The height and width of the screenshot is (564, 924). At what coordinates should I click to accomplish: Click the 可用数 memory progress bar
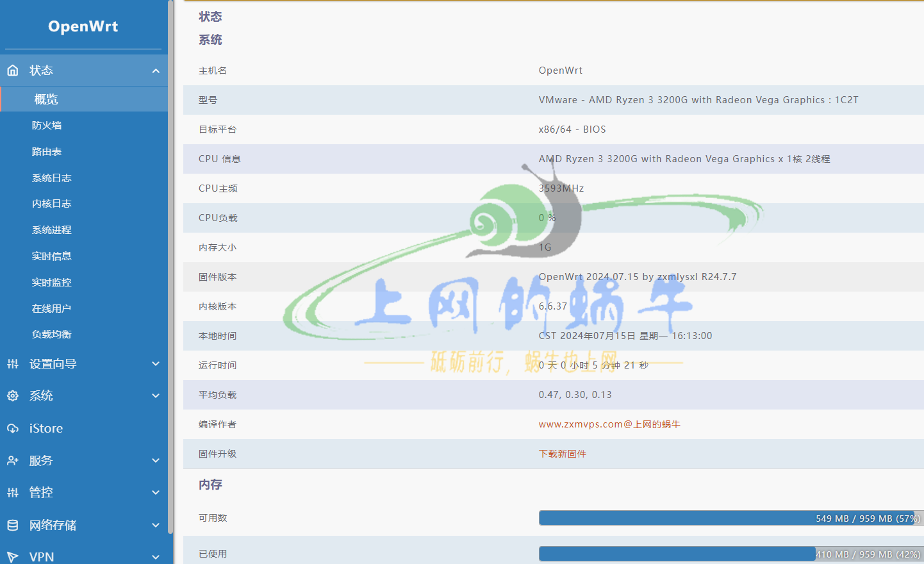(x=731, y=518)
